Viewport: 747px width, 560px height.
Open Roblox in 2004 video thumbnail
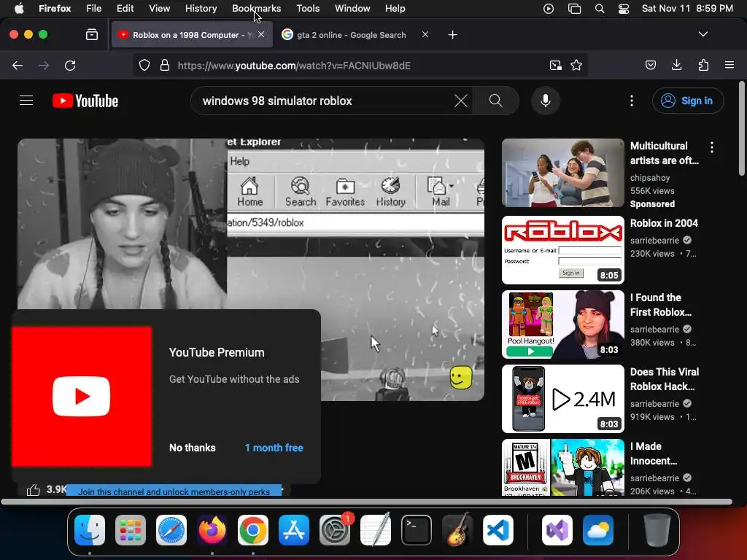pos(562,250)
